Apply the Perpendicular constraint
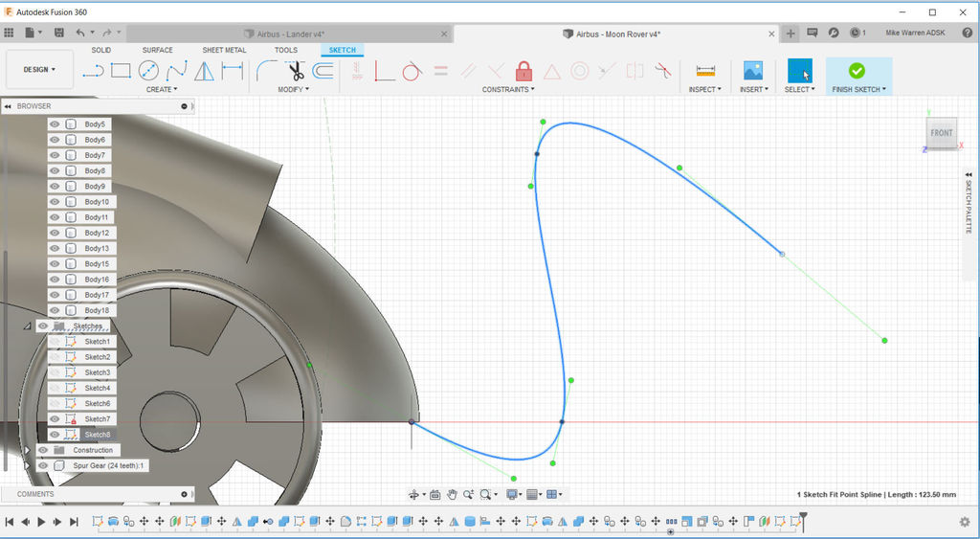The image size is (980, 539). 496,71
